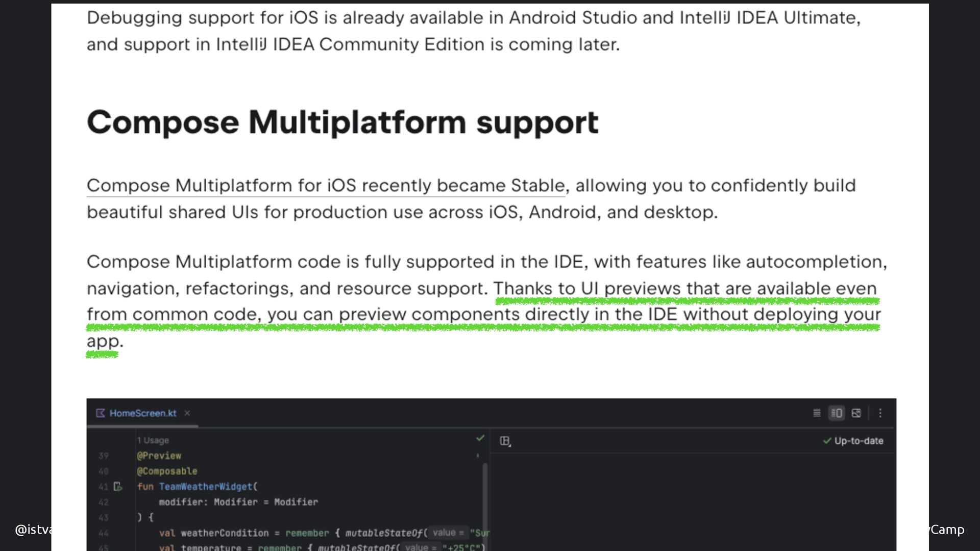Click the '1 Usage' inlay hint
Image resolution: width=980 pixels, height=551 pixels.
click(153, 440)
